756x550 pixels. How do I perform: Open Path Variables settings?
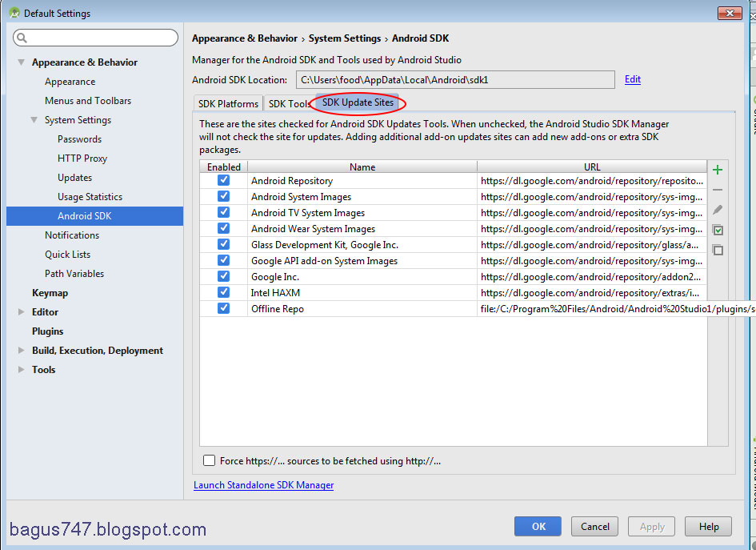pyautogui.click(x=74, y=274)
